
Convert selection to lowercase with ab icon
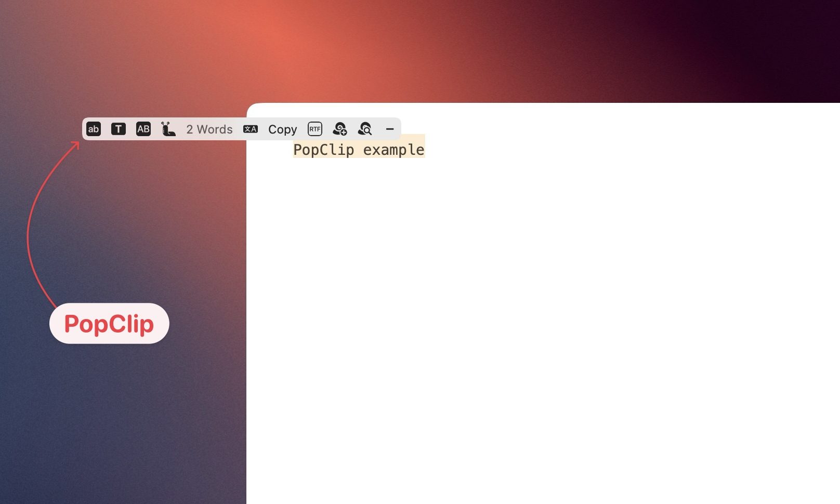tap(94, 129)
